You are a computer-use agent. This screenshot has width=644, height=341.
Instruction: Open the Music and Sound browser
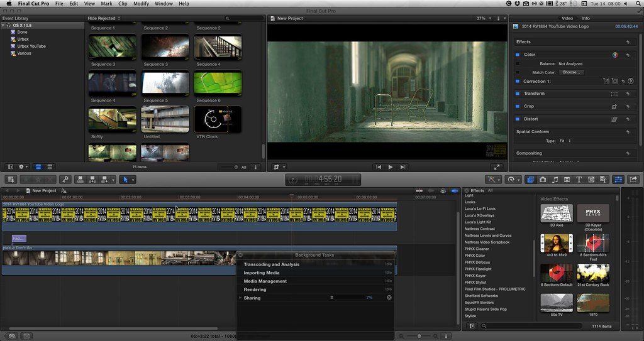click(x=555, y=180)
